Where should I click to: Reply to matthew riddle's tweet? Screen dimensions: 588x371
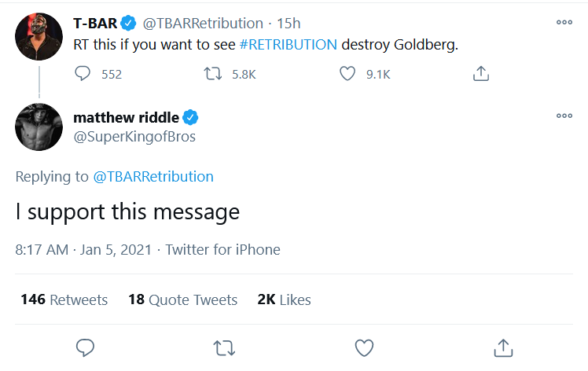pos(86,347)
